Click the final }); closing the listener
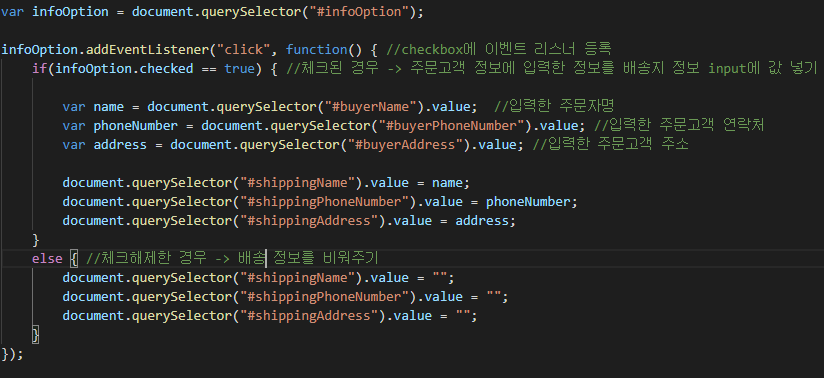The image size is (824, 378). pyautogui.click(x=13, y=353)
